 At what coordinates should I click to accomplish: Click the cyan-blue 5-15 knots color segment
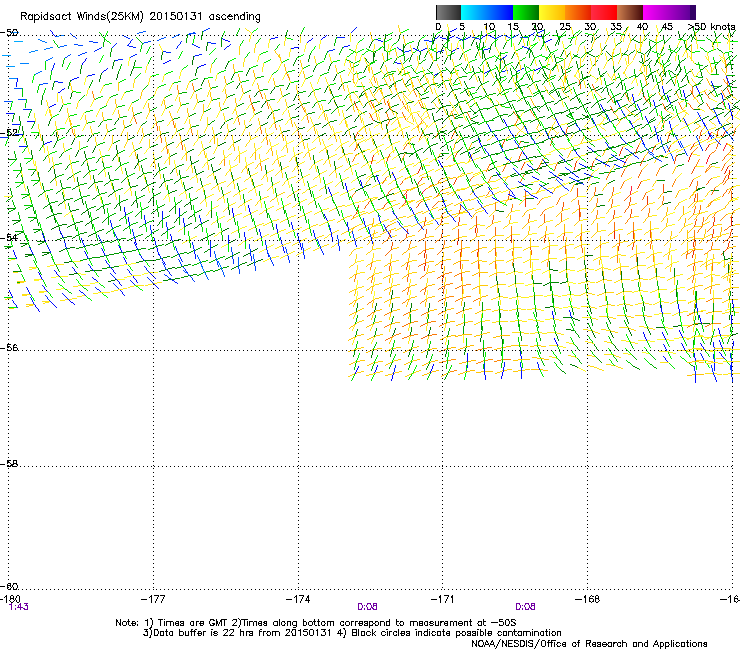pyautogui.click(x=487, y=12)
